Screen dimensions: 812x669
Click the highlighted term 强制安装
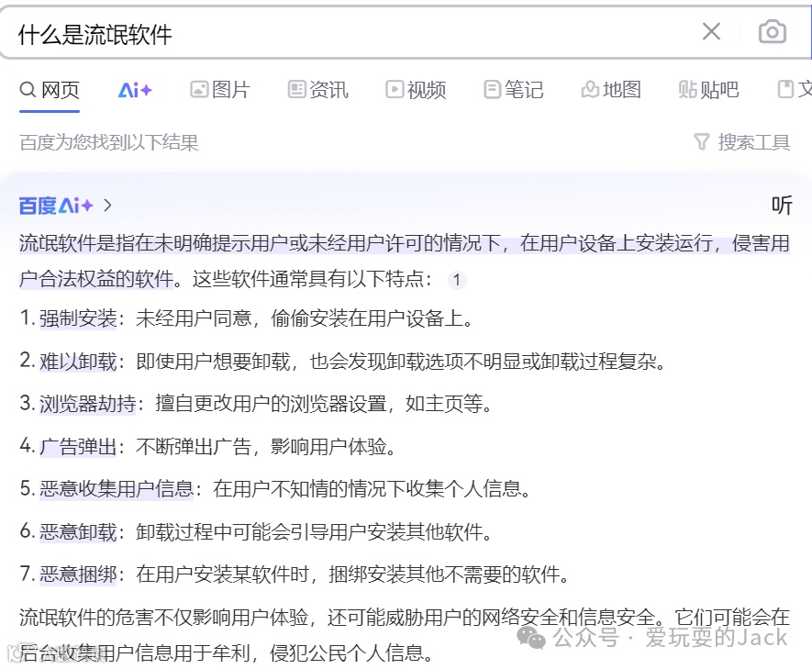coord(78,318)
